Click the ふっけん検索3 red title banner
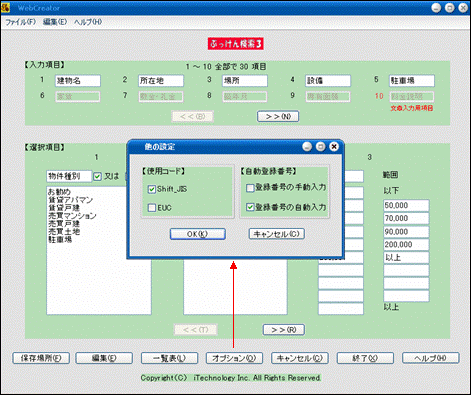The width and height of the screenshot is (471, 395). pyautogui.click(x=236, y=44)
